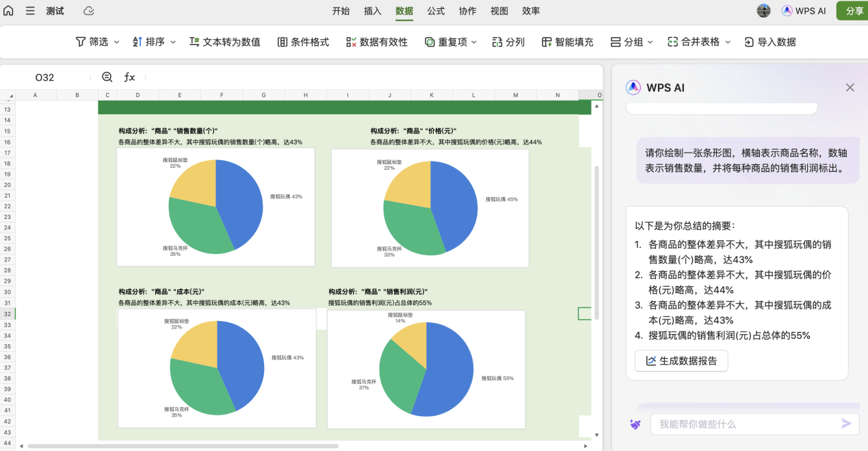Switch to the 公式 ribbon tab
This screenshot has width=868, height=451.
coord(435,12)
